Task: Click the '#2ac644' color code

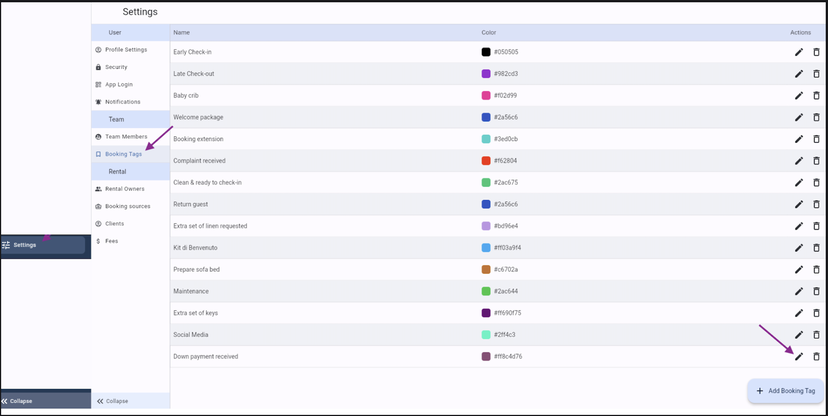Action: [x=505, y=291]
